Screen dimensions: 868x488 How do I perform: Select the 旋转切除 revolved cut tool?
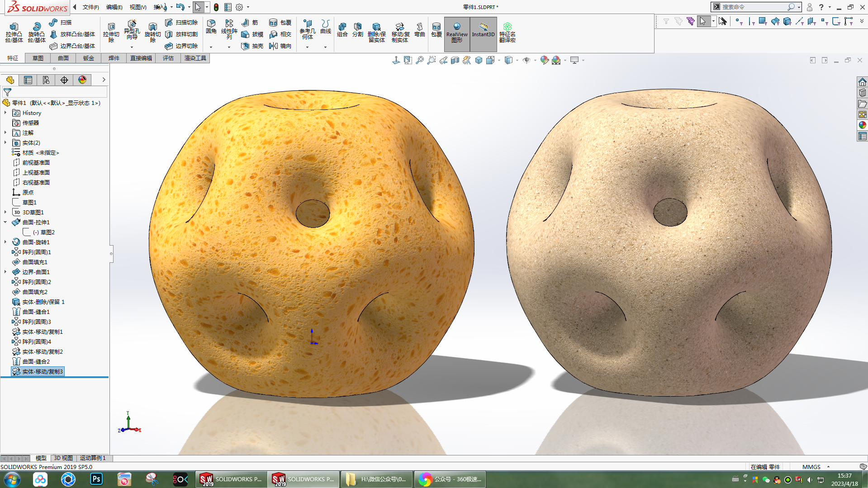coord(153,32)
